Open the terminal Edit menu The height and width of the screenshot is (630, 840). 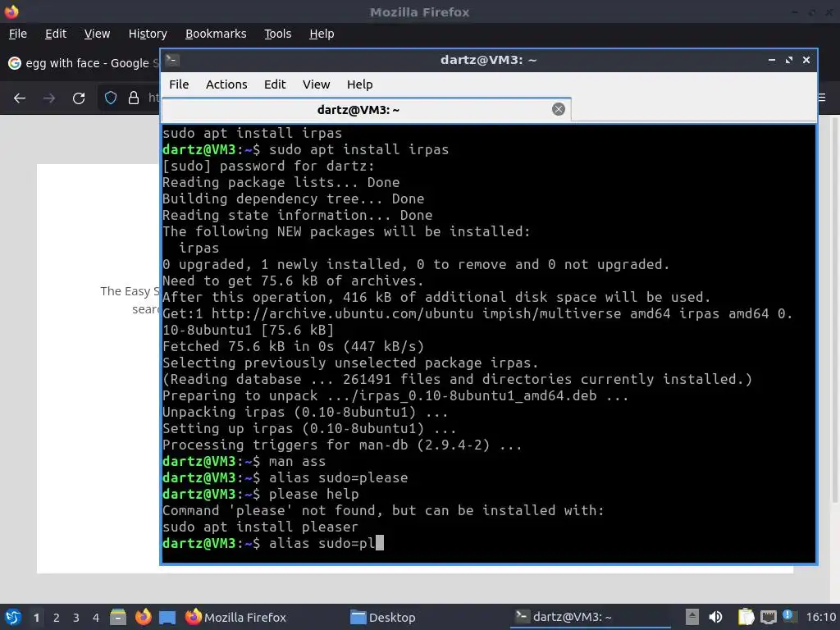pos(275,84)
